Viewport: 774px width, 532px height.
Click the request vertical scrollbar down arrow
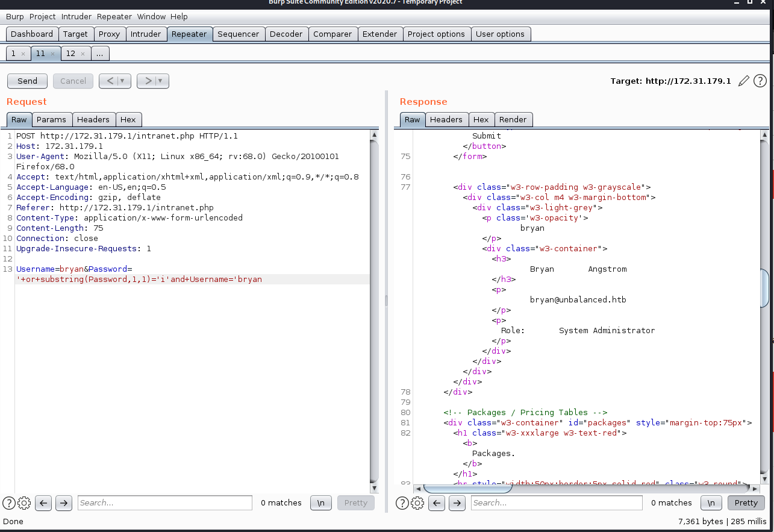pos(374,488)
